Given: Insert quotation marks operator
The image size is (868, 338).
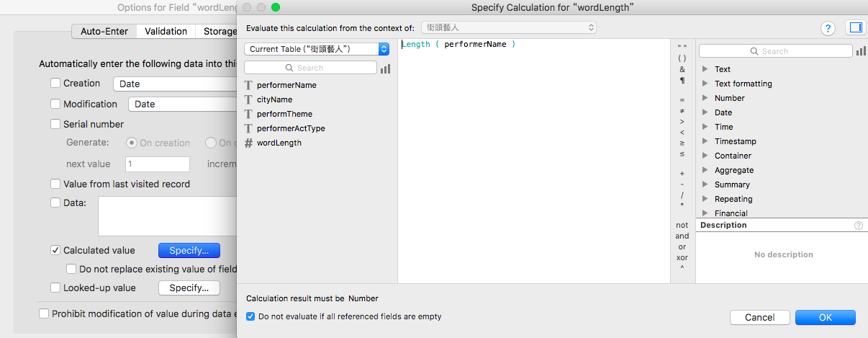Looking at the screenshot, I should tap(682, 47).
